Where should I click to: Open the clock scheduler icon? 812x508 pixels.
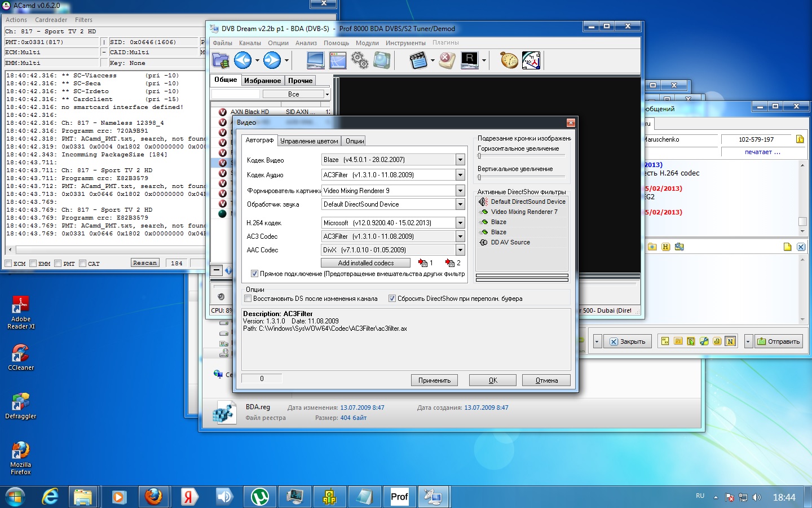531,60
